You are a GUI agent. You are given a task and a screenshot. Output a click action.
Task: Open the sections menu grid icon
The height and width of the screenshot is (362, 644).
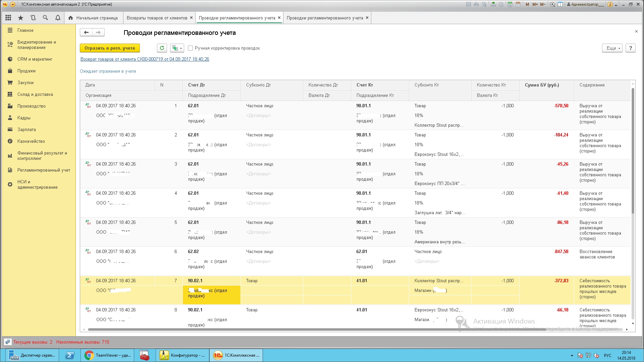8,18
